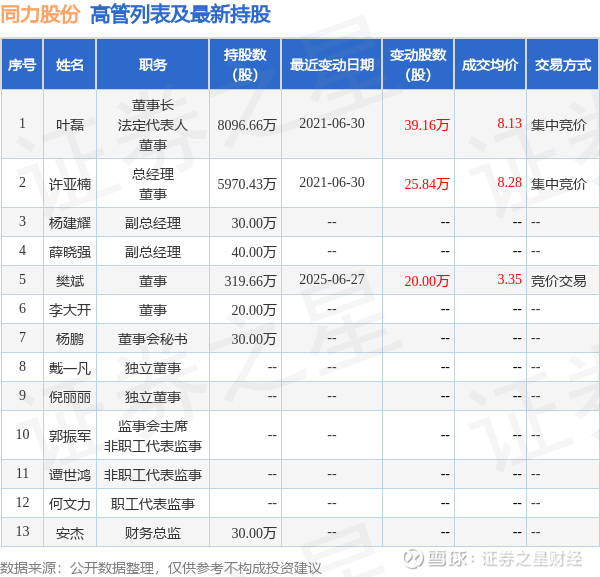Click the average price 8.28
The width and height of the screenshot is (600, 577).
(x=509, y=182)
